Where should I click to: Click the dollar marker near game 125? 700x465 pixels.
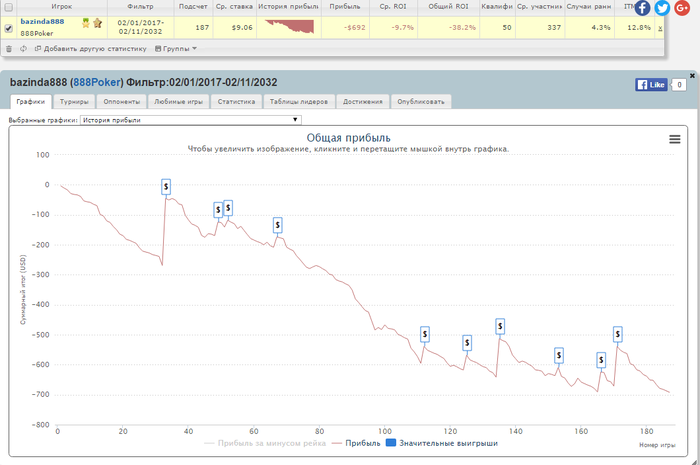(467, 343)
